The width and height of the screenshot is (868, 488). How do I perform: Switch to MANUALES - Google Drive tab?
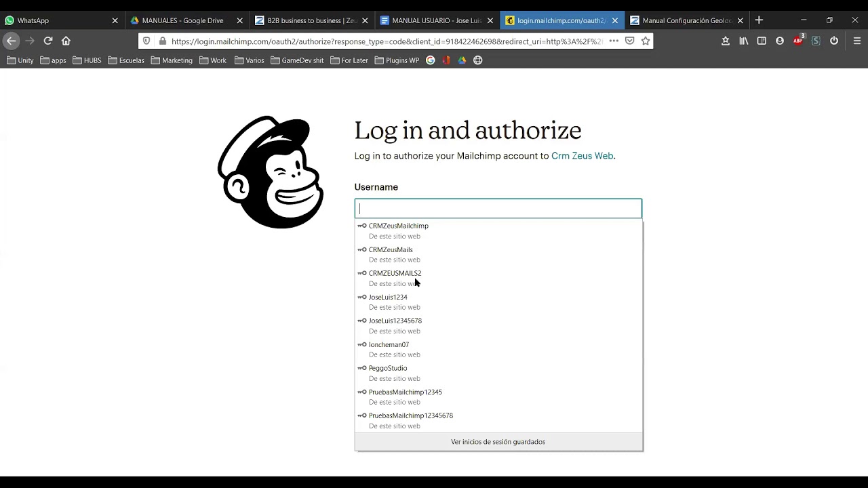187,20
